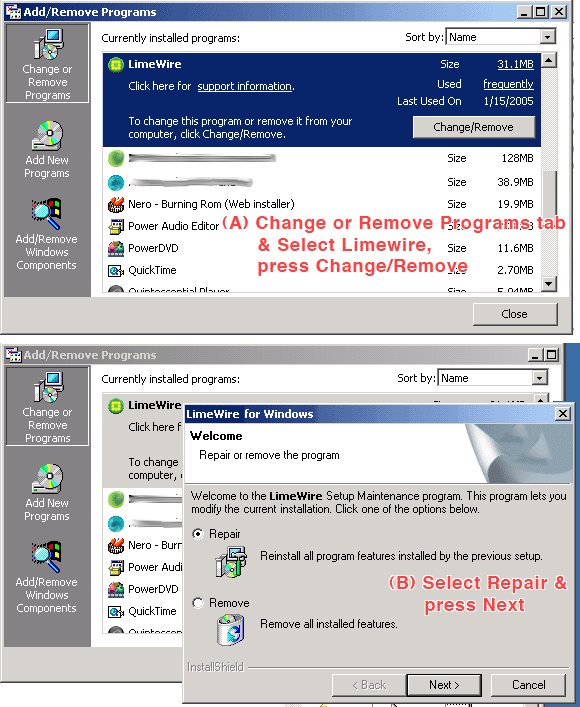Open Add/Remove Windows Components in upper sidebar
The height and width of the screenshot is (707, 580).
(x=47, y=235)
